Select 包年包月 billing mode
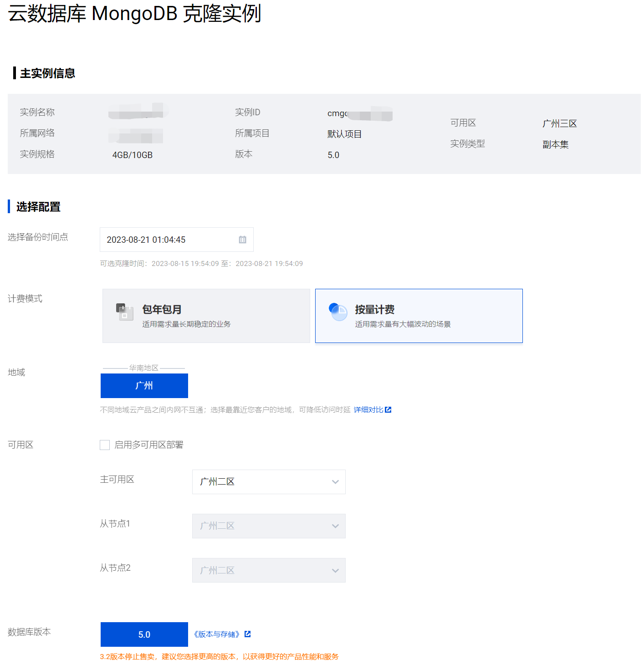Viewport: 644px width, 670px height. [206, 316]
